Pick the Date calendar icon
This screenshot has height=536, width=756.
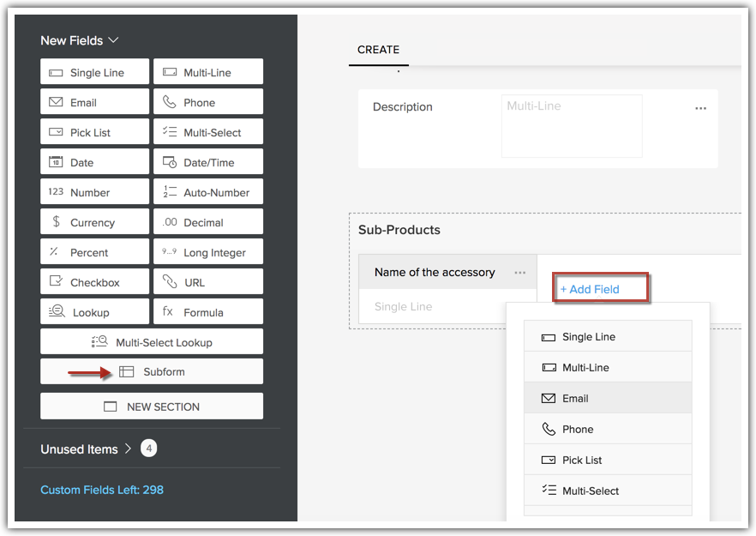pos(57,162)
